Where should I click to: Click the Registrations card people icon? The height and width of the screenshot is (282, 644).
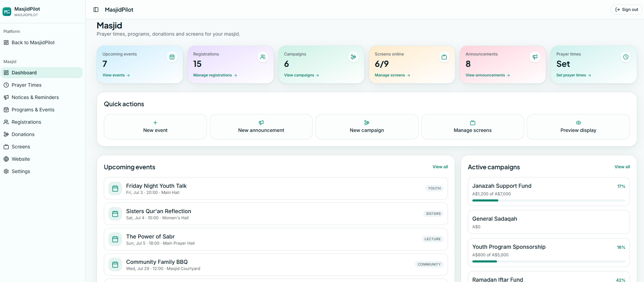coord(263,57)
